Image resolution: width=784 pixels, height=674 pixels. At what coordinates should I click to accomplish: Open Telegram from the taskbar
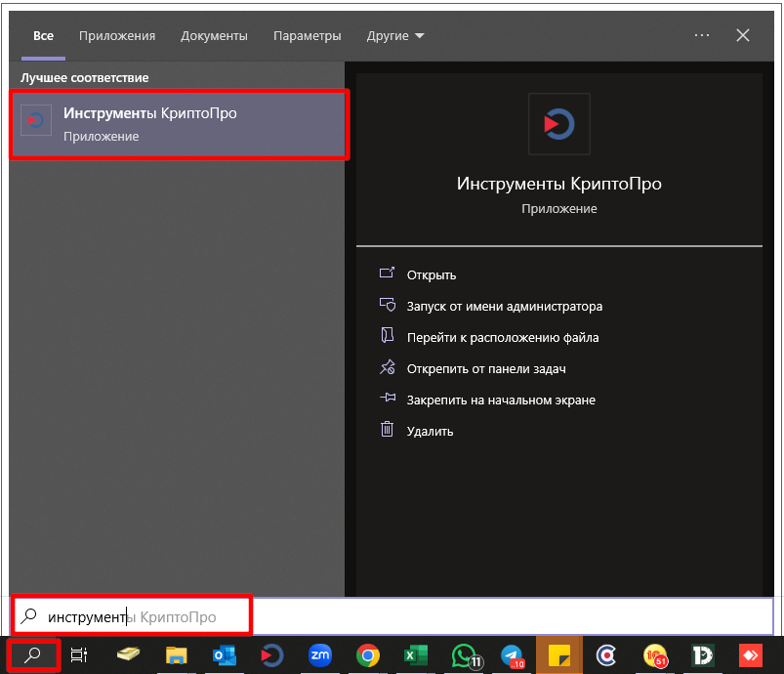pos(511,655)
